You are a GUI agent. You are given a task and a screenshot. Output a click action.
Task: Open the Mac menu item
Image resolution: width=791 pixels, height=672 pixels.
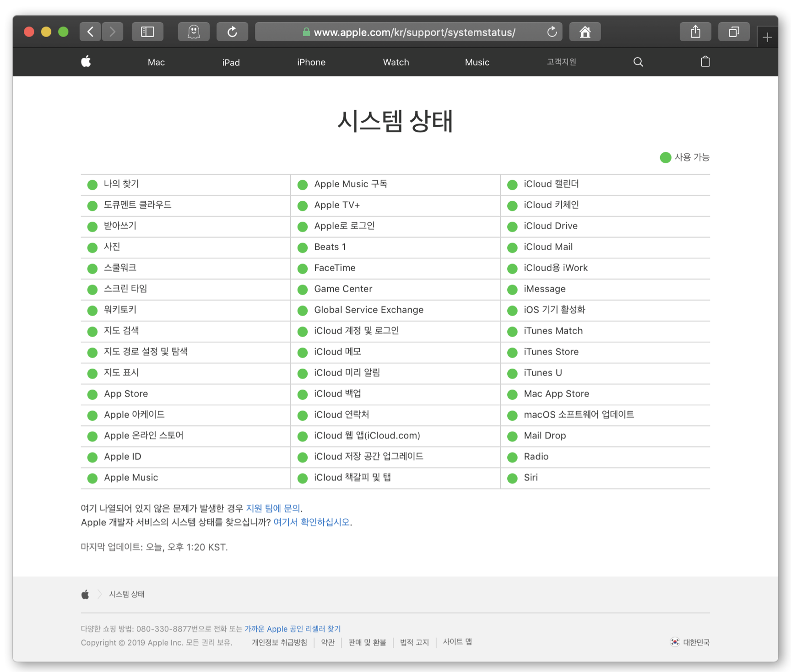[156, 62]
